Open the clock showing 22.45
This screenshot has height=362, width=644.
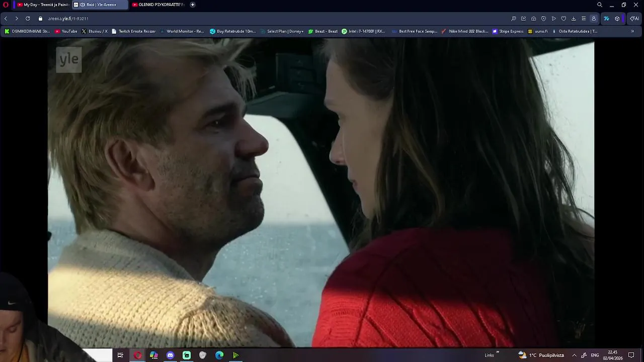pos(613,355)
